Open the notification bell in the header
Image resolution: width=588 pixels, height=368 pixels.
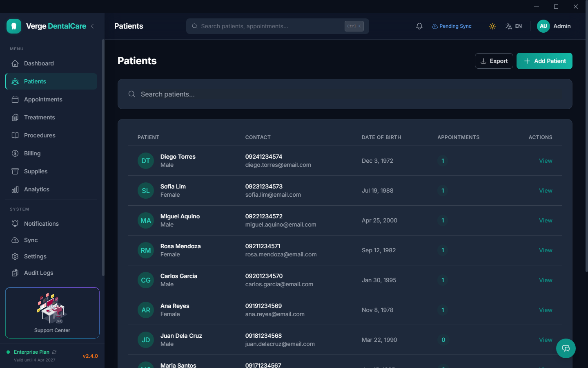pos(419,26)
